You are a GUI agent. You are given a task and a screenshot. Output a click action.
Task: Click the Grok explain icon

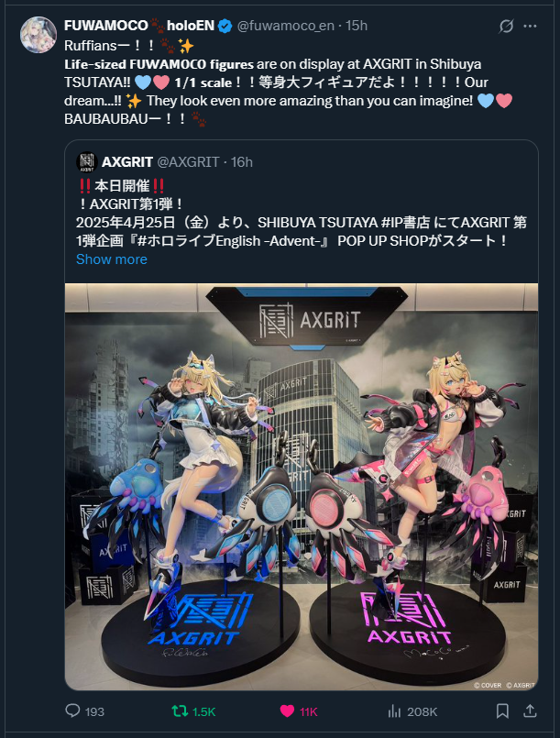506,26
